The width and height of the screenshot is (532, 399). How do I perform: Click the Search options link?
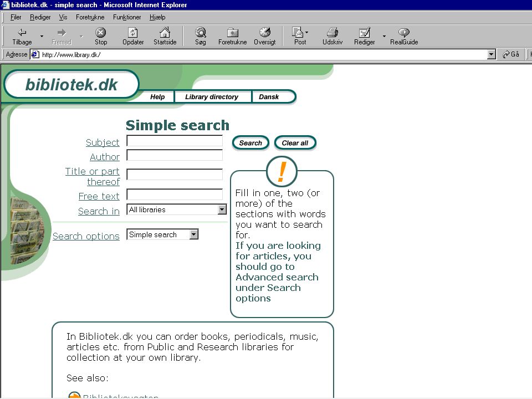[x=86, y=236]
